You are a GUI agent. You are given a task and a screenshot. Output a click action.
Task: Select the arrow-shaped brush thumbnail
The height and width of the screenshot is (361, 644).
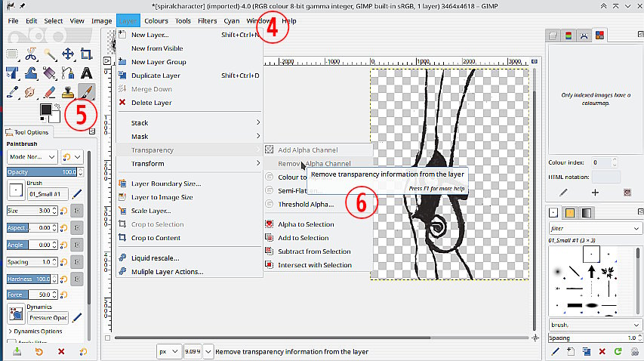point(591,271)
